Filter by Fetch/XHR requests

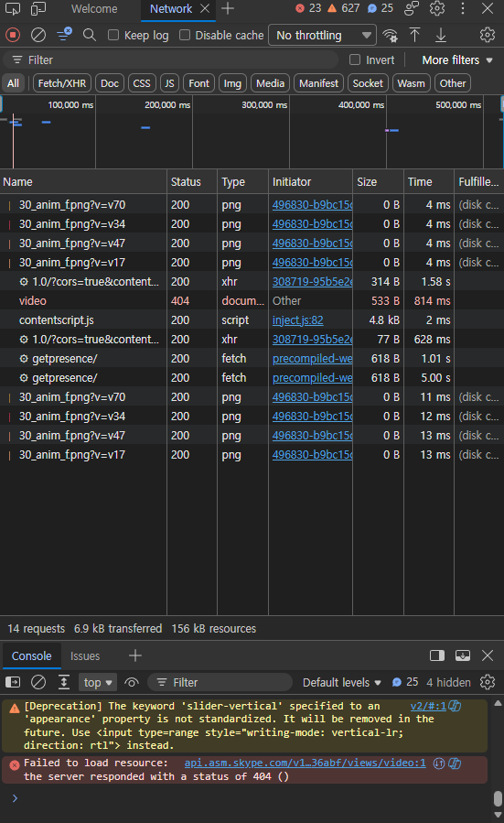[62, 83]
